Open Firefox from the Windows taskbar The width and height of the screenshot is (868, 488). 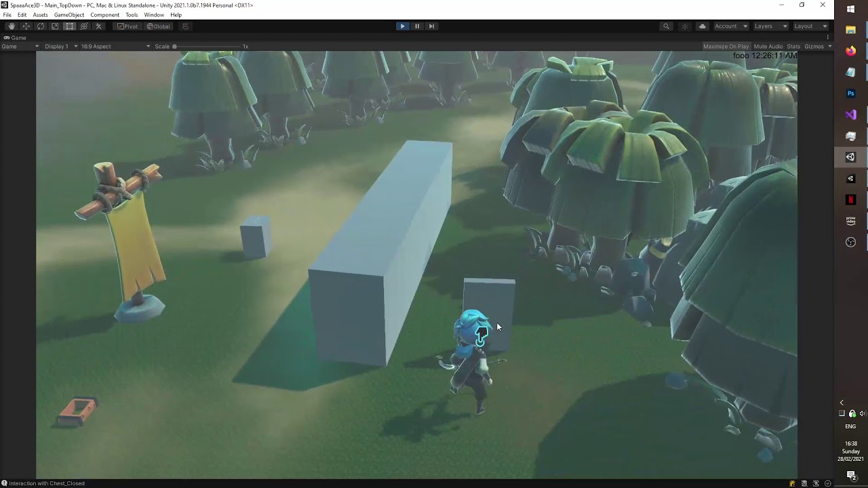pyautogui.click(x=850, y=51)
